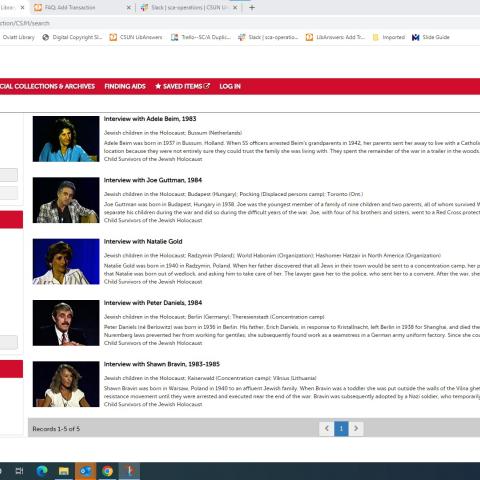The width and height of the screenshot is (480, 480).
Task: Close the Slack sca-operations tab
Action: point(235,7)
